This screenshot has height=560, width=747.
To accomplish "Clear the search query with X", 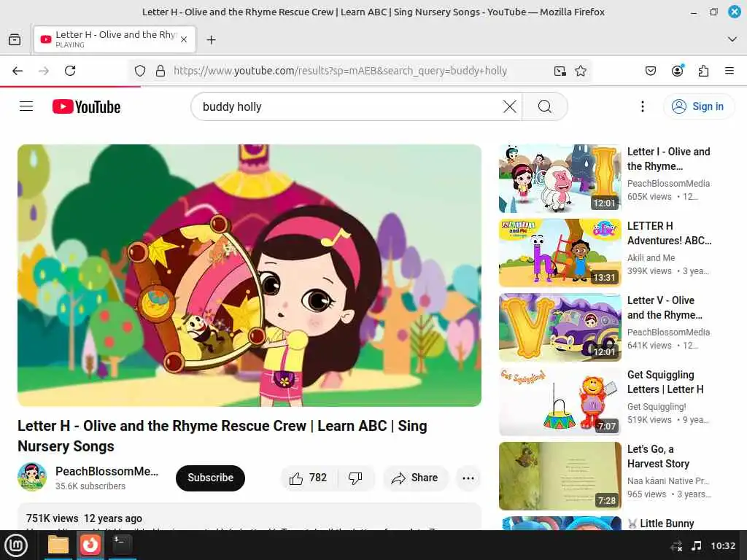I will (510, 106).
